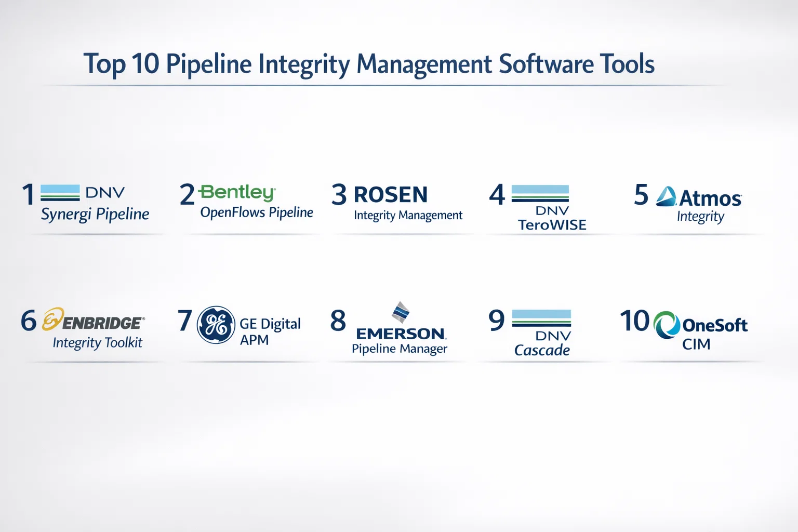The image size is (798, 532).
Task: Select the TeroWISE product name
Action: [x=552, y=225]
